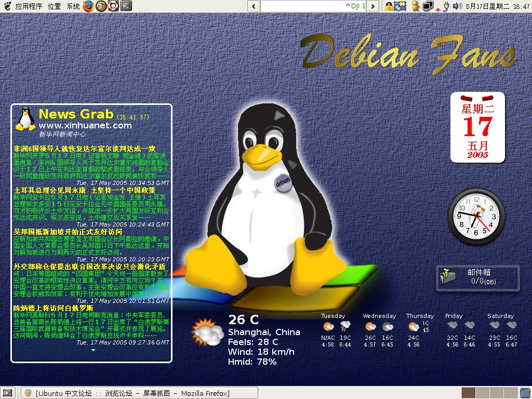Open the network monitor dual-screen icon
This screenshot has width=532, height=399.
click(428, 6)
